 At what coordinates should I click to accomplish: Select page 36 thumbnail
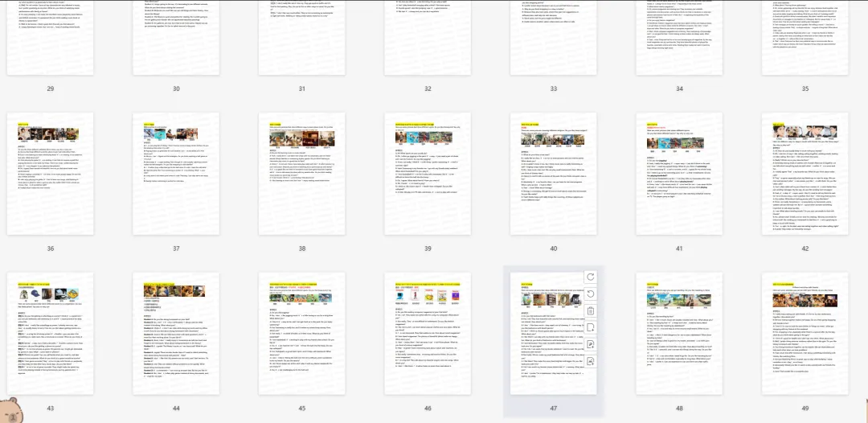(51, 174)
